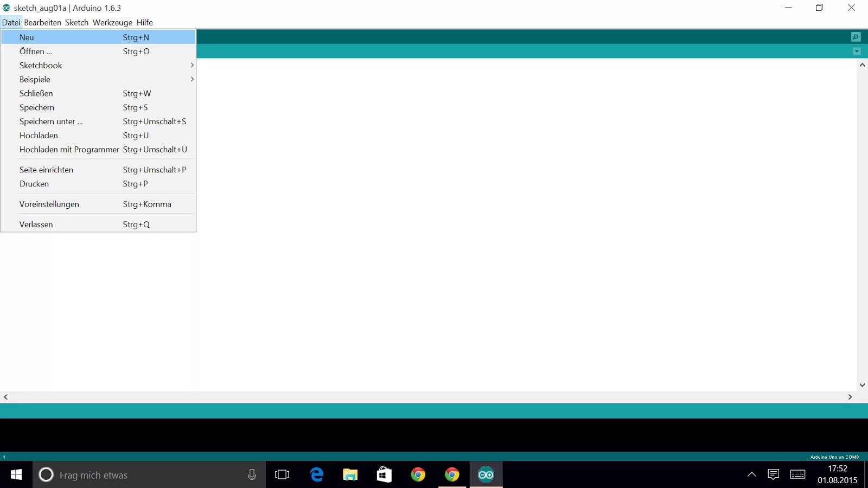The width and height of the screenshot is (868, 488).
Task: Open the Datei menu
Action: [x=11, y=22]
